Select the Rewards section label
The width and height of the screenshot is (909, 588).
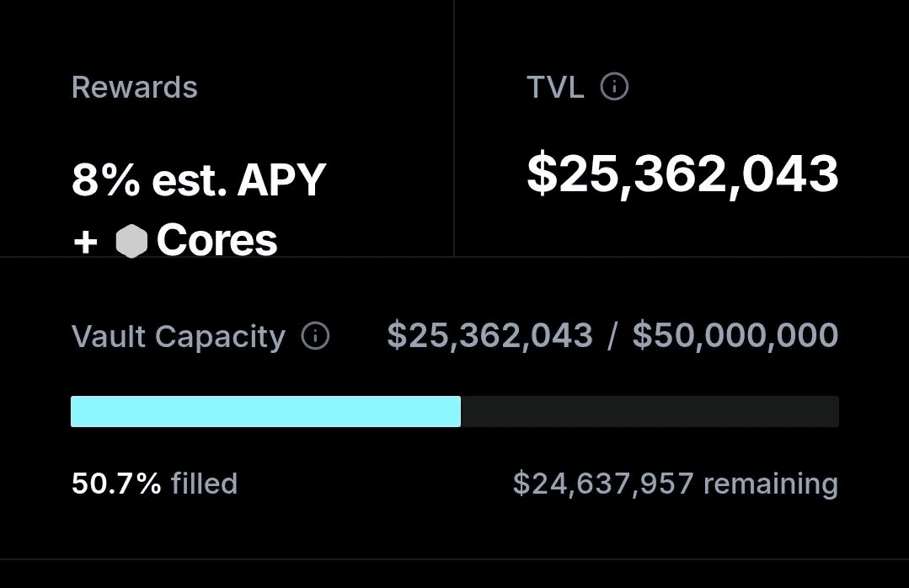click(x=135, y=88)
